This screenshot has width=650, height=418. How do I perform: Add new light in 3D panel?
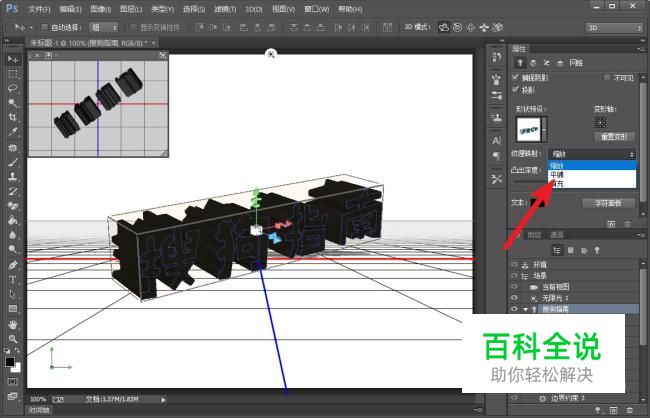click(x=597, y=410)
